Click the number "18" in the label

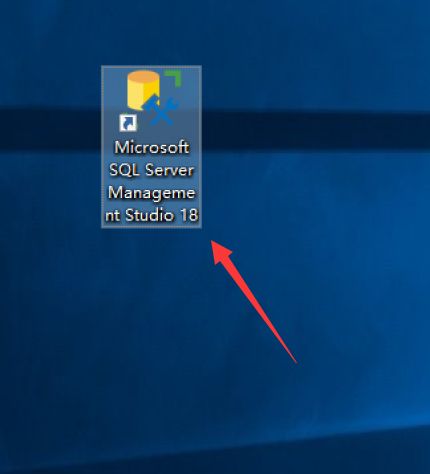[189, 215]
